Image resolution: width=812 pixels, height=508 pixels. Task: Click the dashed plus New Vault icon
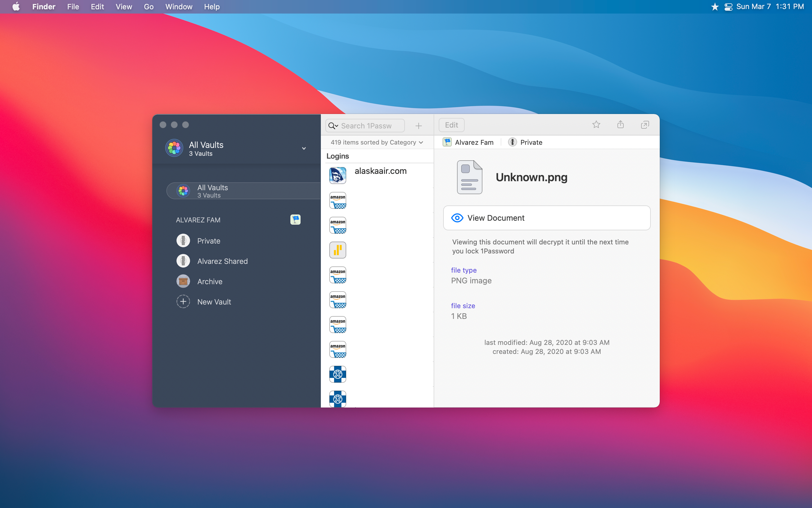coord(183,301)
